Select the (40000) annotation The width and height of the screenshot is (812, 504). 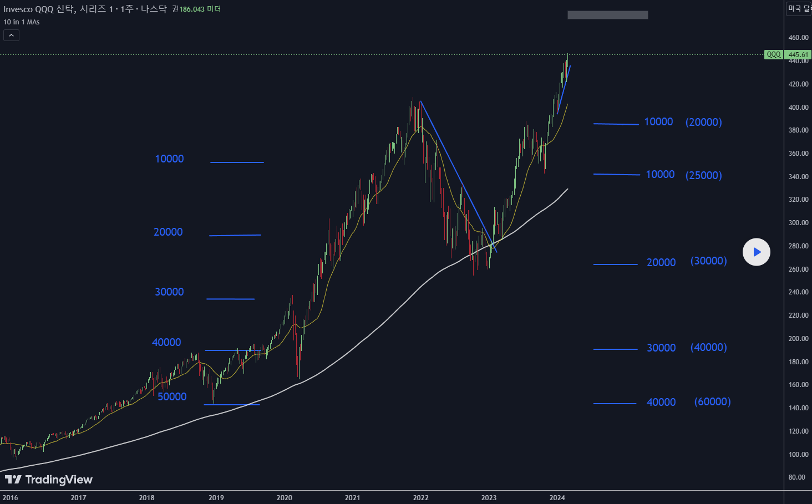pos(708,347)
